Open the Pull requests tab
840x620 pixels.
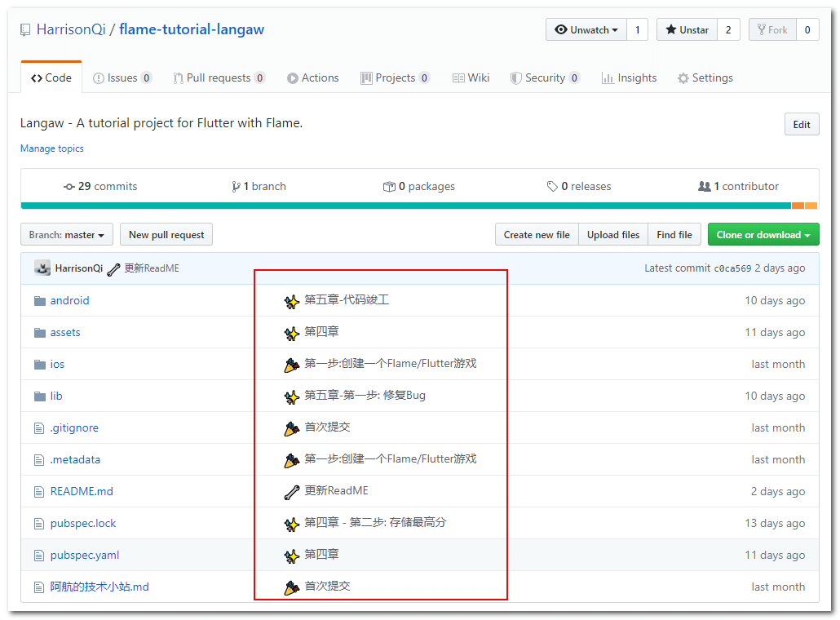(219, 77)
